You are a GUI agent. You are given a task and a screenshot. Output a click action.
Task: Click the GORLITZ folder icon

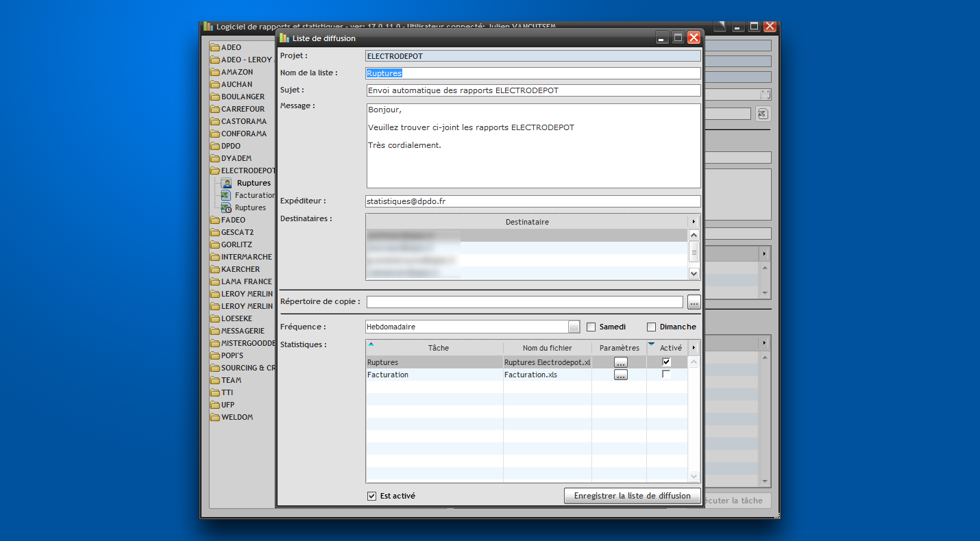point(215,244)
